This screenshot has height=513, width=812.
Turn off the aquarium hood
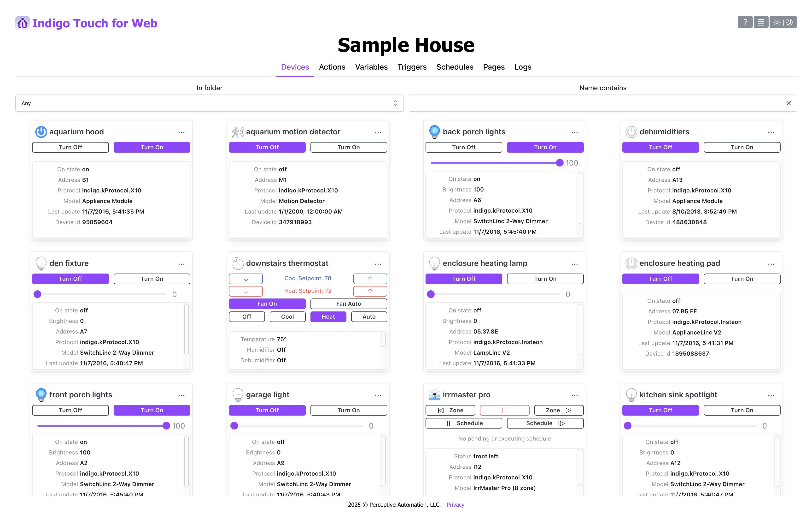[x=70, y=147]
